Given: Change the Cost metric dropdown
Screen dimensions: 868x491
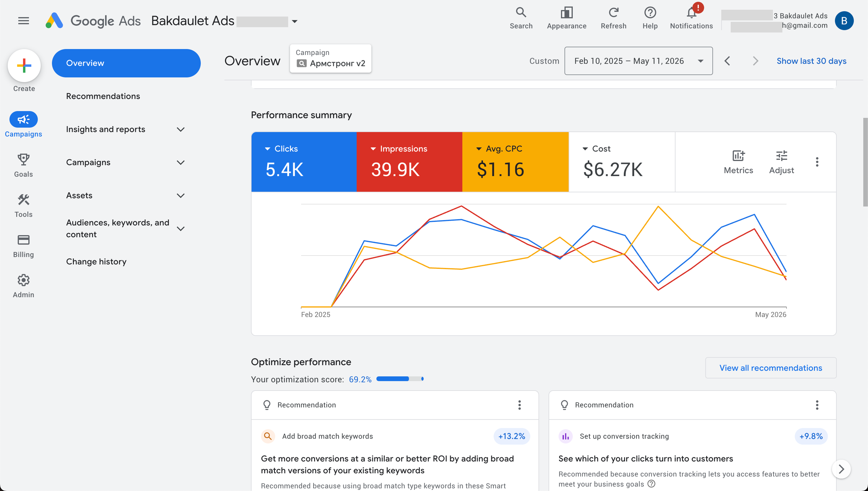Looking at the screenshot, I should (x=597, y=149).
